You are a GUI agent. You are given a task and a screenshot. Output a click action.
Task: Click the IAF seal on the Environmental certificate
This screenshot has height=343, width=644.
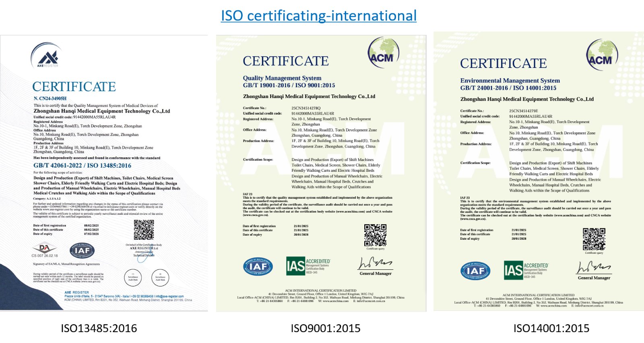tap(476, 271)
